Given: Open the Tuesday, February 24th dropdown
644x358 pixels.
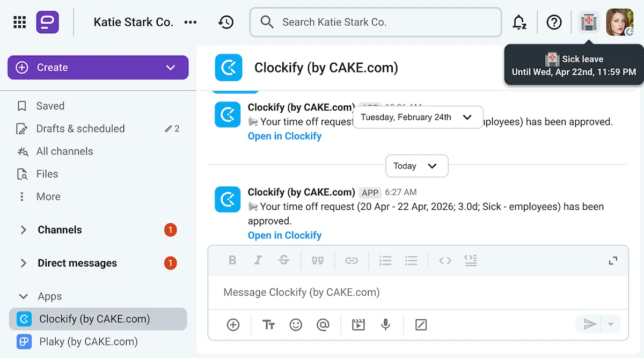Looking at the screenshot, I should pyautogui.click(x=418, y=116).
